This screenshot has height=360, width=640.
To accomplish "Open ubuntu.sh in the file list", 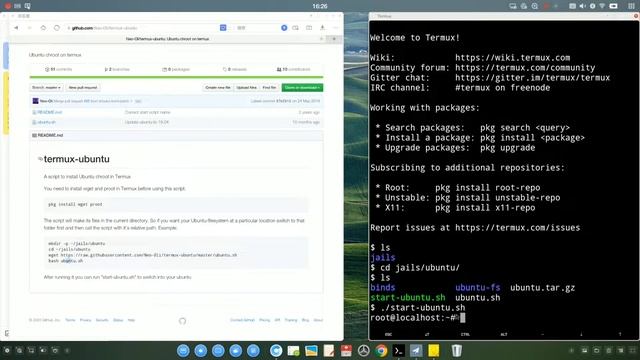I will click(47, 122).
